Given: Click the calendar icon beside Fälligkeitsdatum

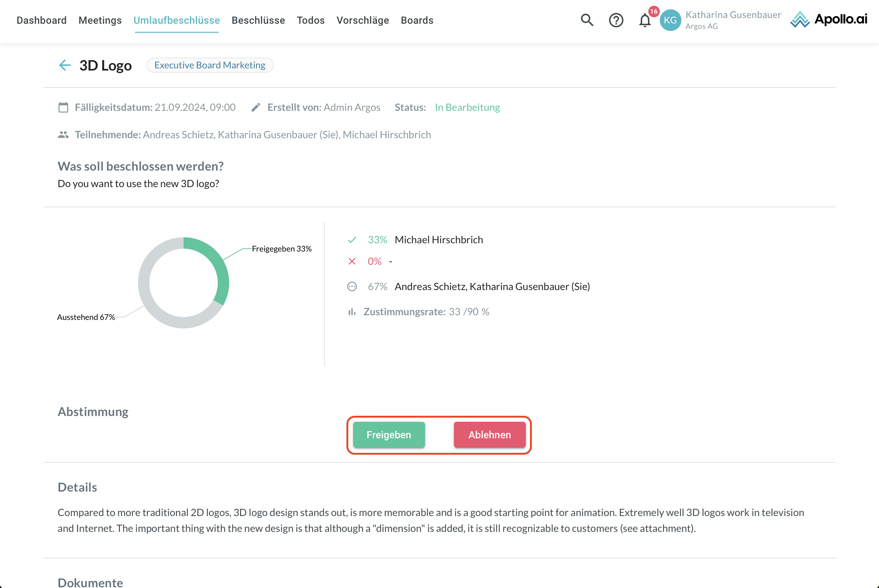Looking at the screenshot, I should (63, 108).
